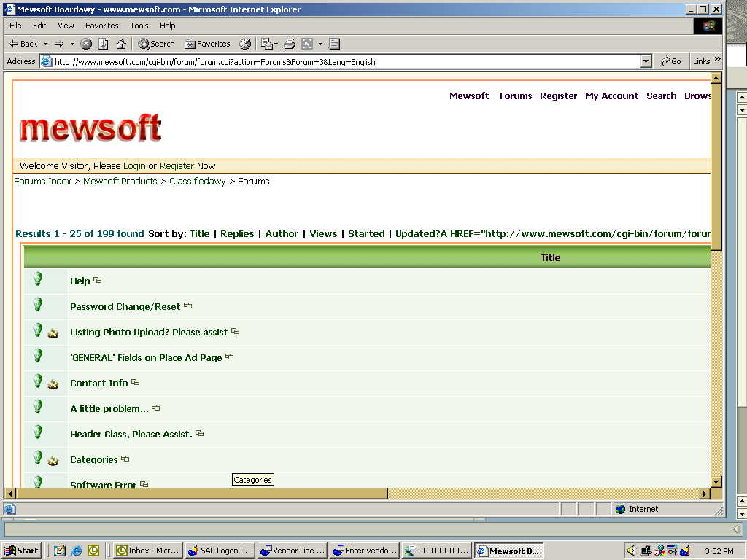Image resolution: width=747 pixels, height=560 pixels.
Task: Open the 'Header Class, Please Assist.' thread
Action: click(x=131, y=434)
